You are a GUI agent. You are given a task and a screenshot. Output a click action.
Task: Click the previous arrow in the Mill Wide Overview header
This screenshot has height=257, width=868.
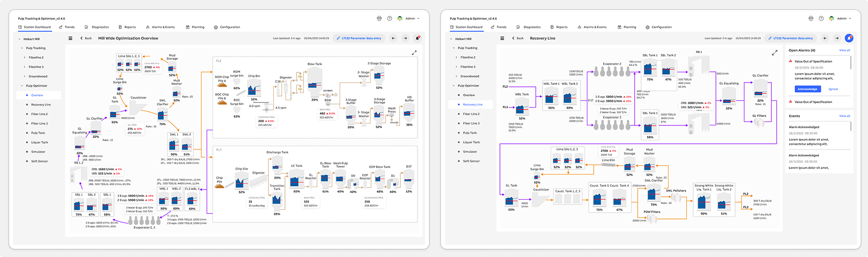coord(393,38)
